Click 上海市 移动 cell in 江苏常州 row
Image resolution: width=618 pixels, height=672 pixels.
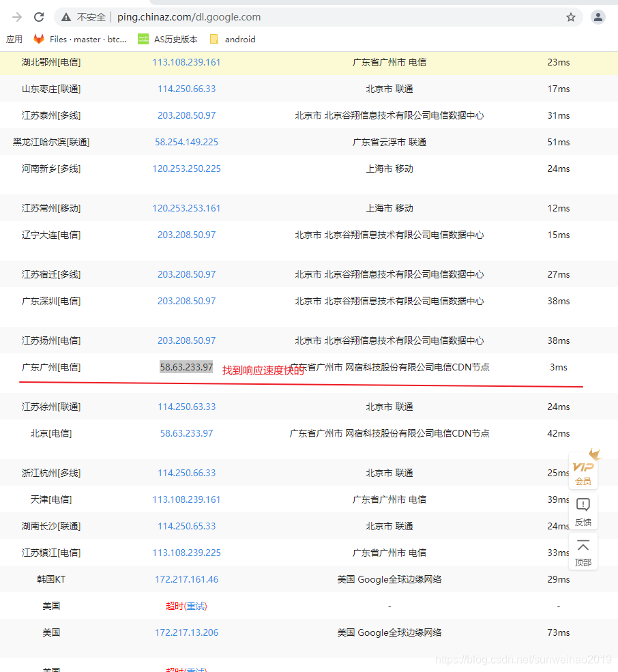389,208
